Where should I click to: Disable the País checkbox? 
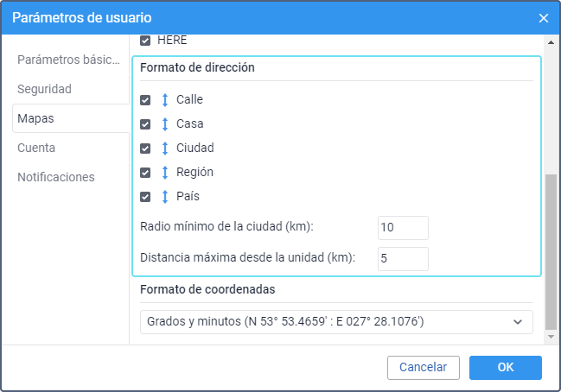tap(145, 196)
